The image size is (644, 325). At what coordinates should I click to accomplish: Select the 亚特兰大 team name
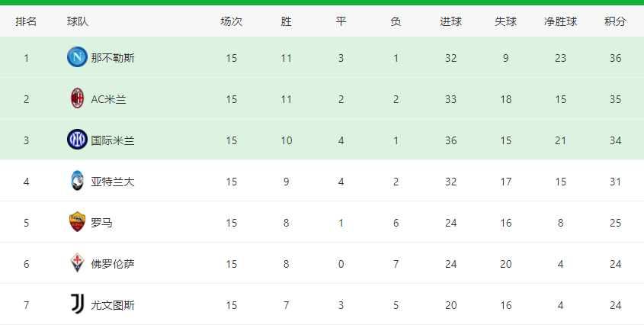pyautogui.click(x=113, y=182)
